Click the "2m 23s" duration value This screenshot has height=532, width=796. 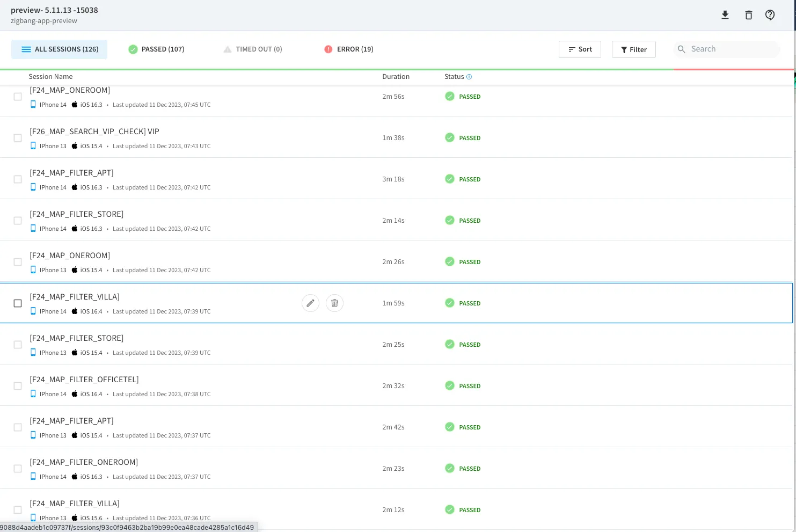(x=393, y=469)
